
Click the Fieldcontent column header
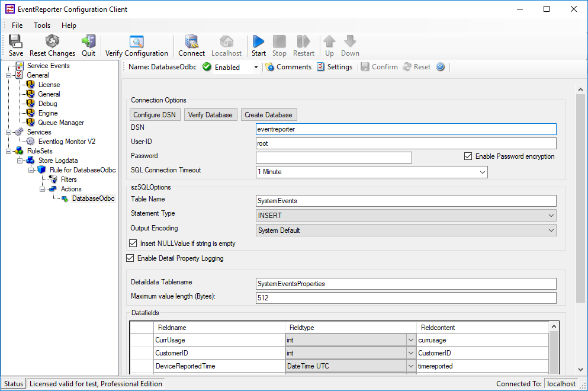point(483,328)
